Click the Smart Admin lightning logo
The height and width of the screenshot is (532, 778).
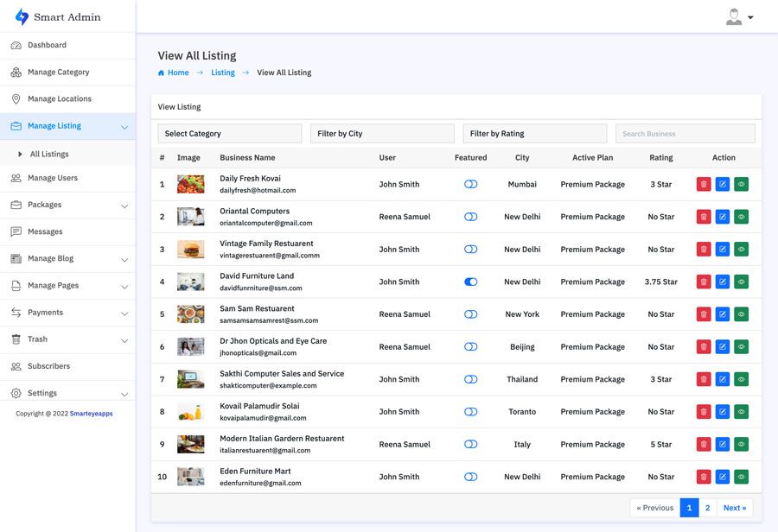22,16
